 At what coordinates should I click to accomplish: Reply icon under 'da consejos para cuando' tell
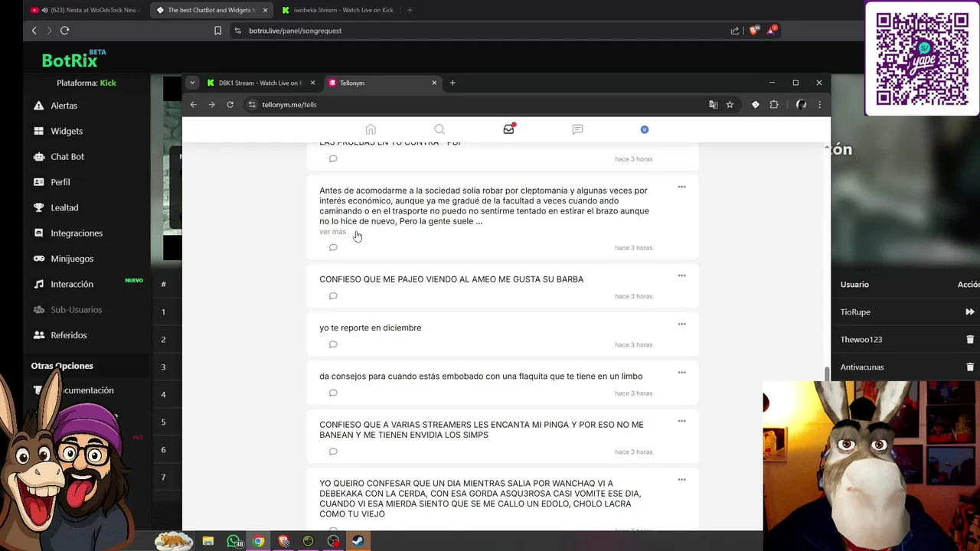333,393
